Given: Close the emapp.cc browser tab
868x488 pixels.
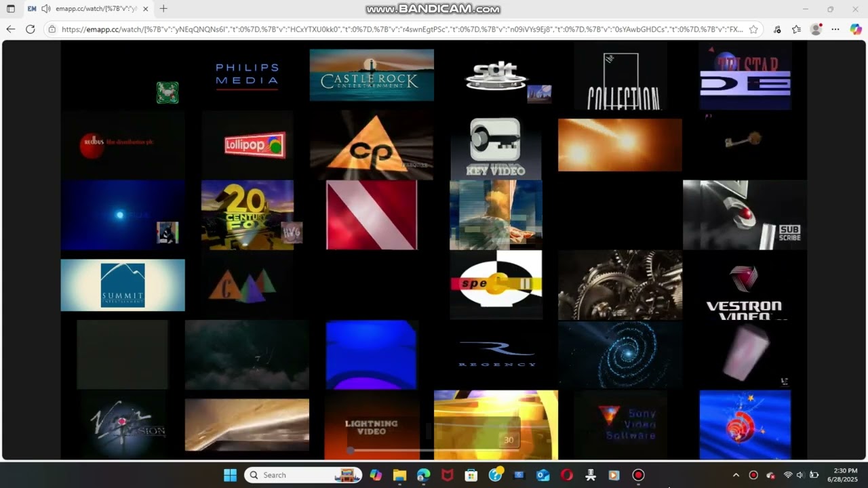Looking at the screenshot, I should click(146, 9).
